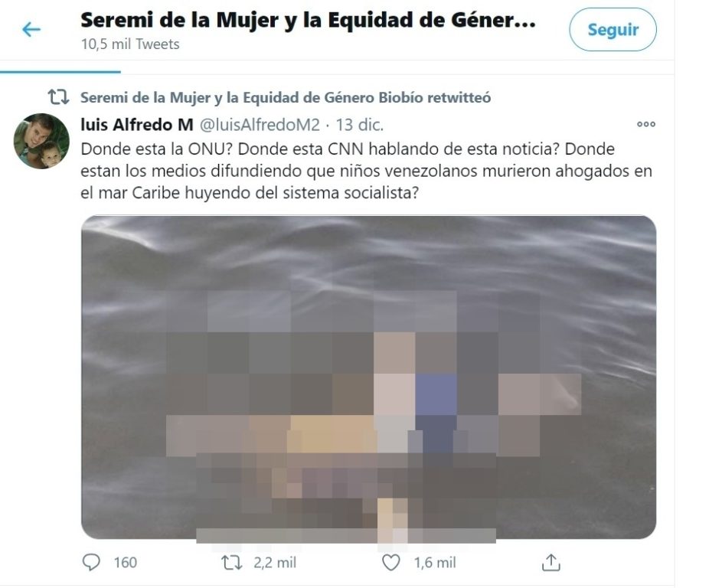Click the tweet text about ONU and CNN

[x=366, y=171]
